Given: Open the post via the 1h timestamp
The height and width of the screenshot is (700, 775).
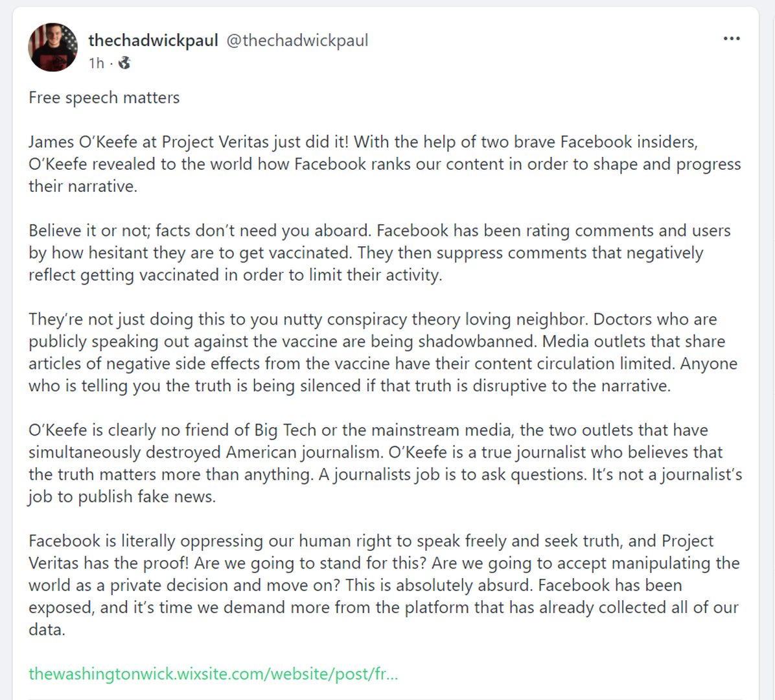Looking at the screenshot, I should click(x=96, y=63).
